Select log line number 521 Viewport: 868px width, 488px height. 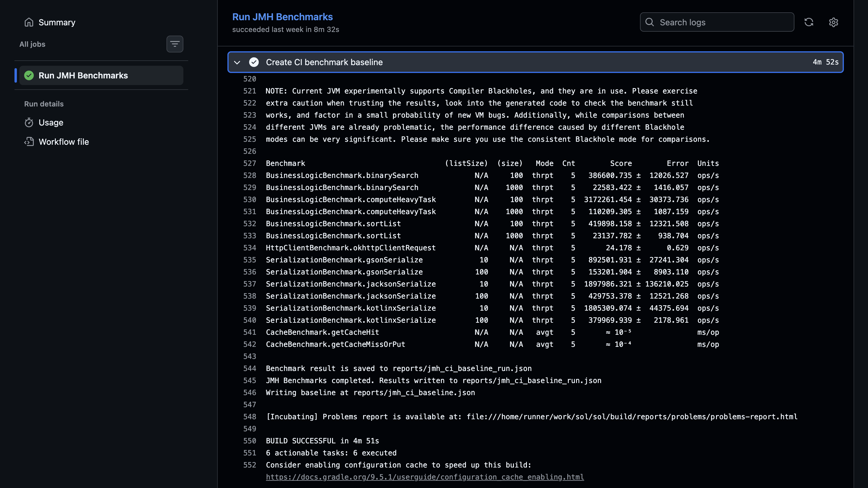pyautogui.click(x=250, y=91)
